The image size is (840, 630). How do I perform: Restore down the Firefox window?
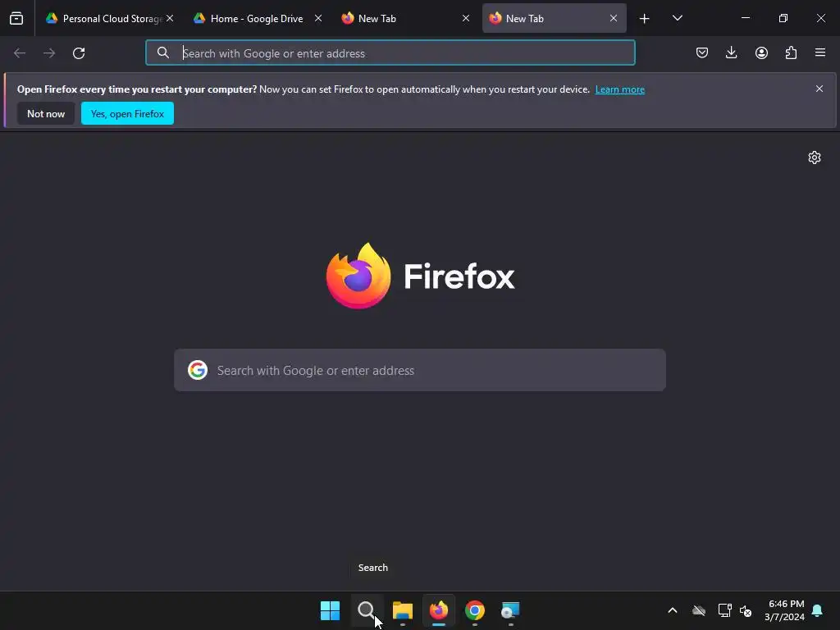pyautogui.click(x=783, y=18)
